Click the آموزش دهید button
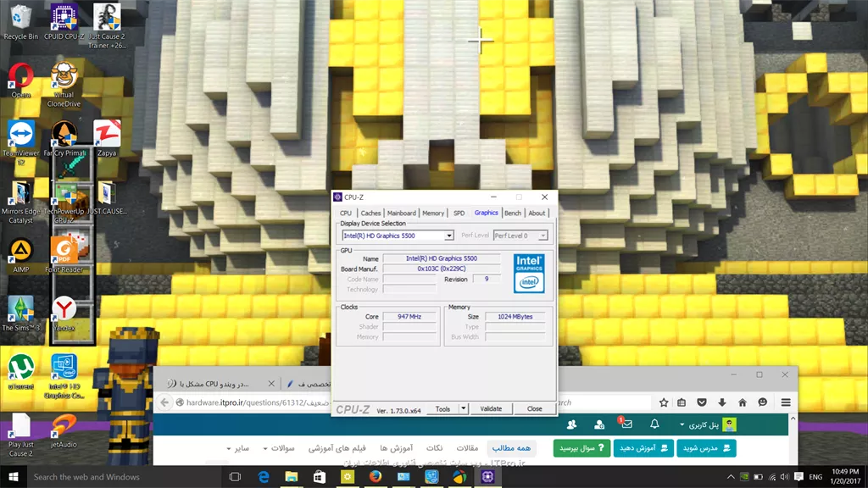The width and height of the screenshot is (868, 488). pyautogui.click(x=643, y=448)
